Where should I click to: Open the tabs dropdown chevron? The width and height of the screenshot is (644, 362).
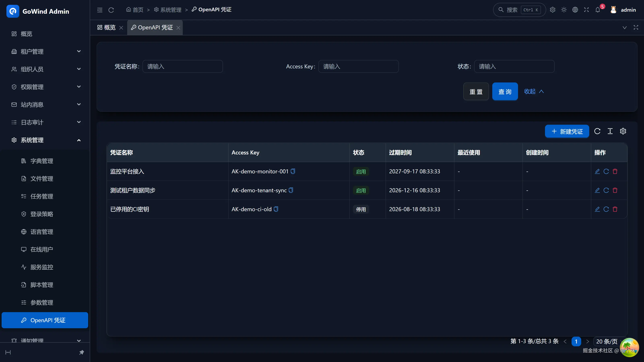pyautogui.click(x=624, y=28)
